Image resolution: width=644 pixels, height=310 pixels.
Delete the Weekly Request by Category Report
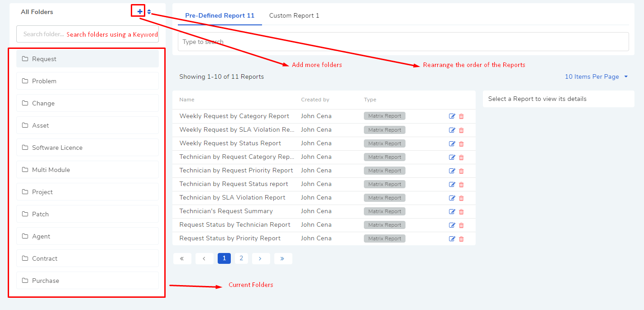(x=461, y=116)
